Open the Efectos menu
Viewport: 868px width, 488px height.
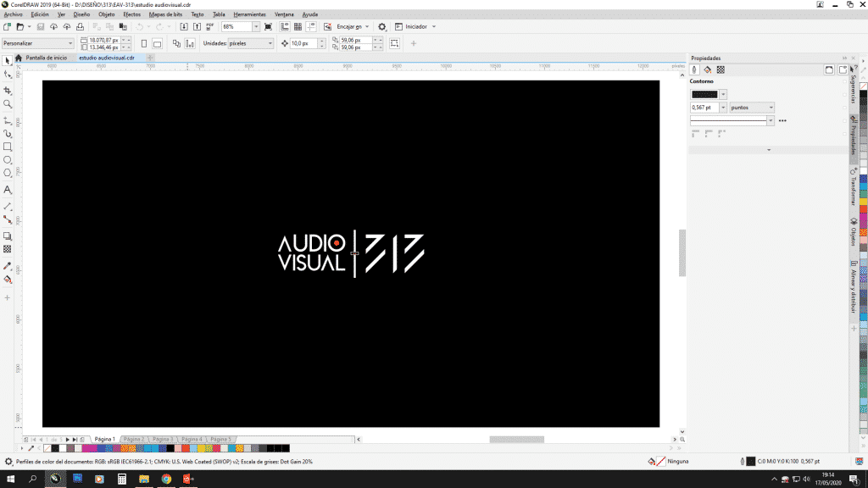(132, 14)
